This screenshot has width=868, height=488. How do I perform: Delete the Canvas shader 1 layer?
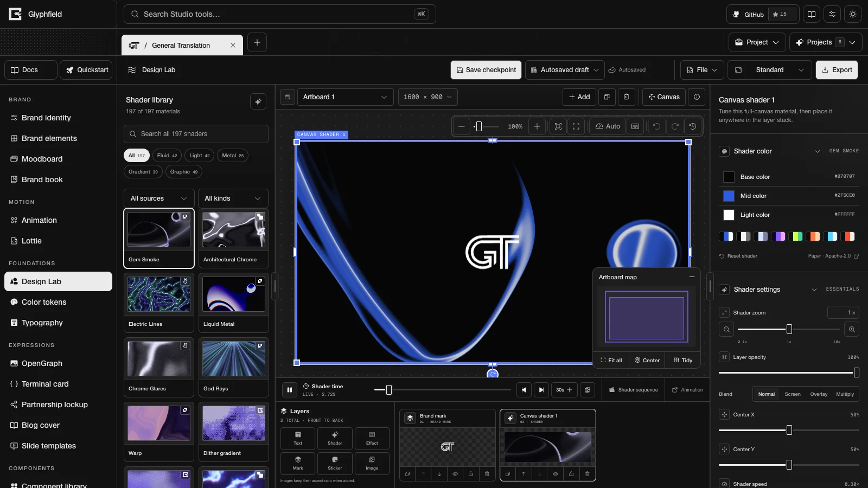click(587, 473)
